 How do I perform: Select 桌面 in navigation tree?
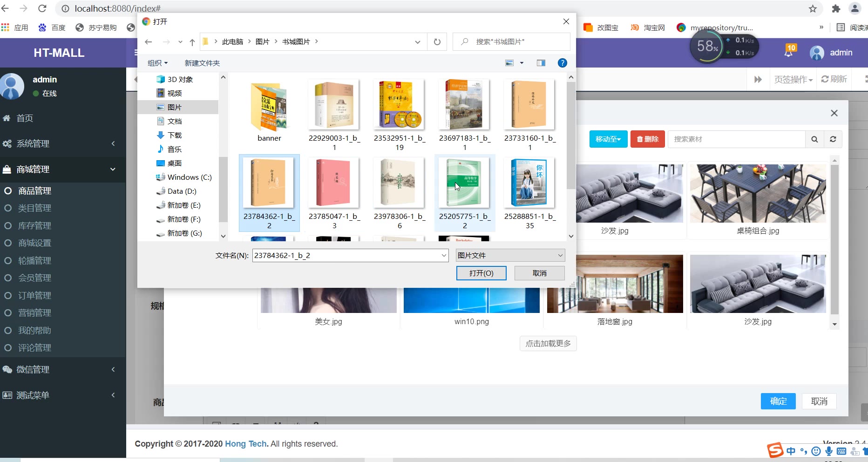pyautogui.click(x=169, y=163)
